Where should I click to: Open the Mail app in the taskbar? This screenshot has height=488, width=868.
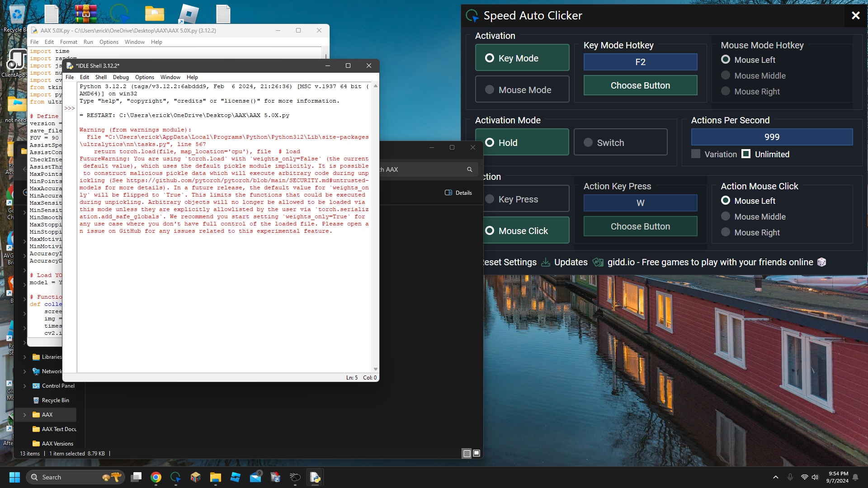pos(255,477)
